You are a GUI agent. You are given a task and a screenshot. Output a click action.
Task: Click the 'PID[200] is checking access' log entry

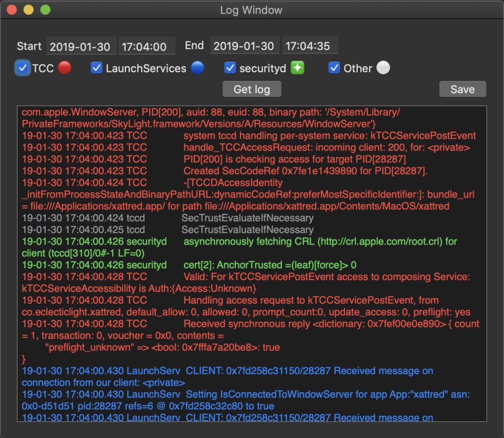[294, 159]
